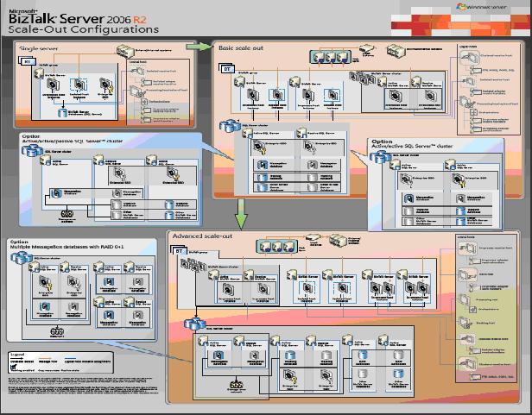Click the Enterprise SSO key icon in Single server
Screen dimensions: 532x415
(x=106, y=85)
